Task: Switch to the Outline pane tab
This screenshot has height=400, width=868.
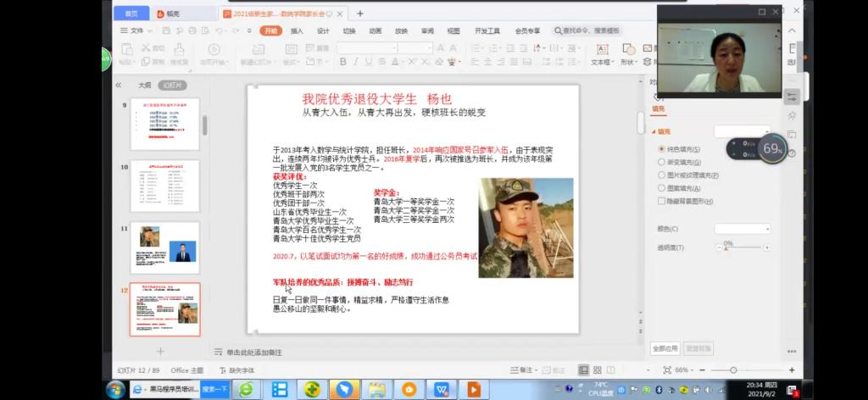Action: coord(144,85)
